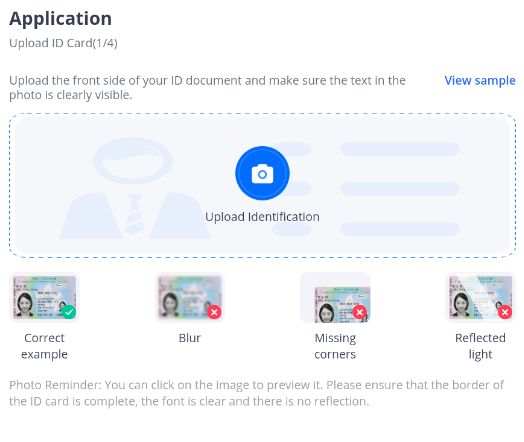Click the Blur caption text
Image resolution: width=524 pixels, height=442 pixels.
pyautogui.click(x=190, y=338)
